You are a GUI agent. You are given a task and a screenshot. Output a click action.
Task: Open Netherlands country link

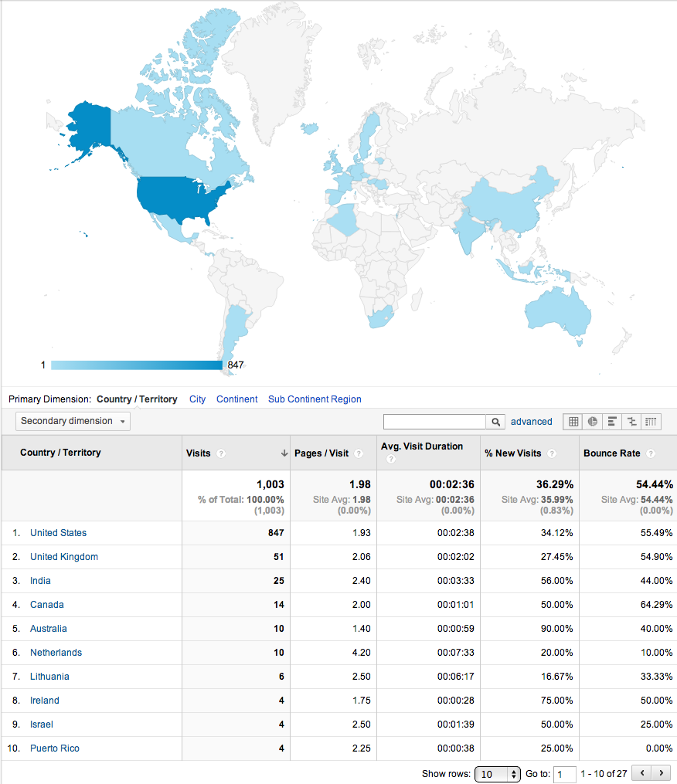click(56, 653)
